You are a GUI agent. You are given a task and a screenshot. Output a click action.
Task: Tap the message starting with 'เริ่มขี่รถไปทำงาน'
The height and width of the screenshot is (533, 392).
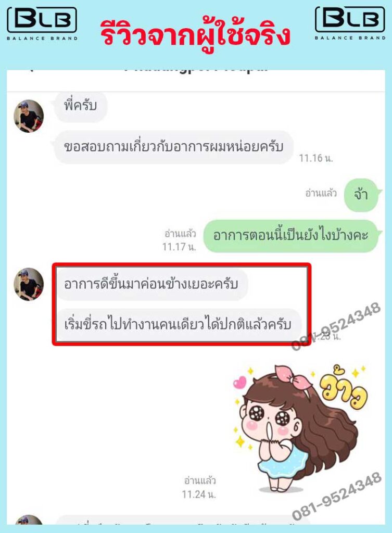pos(178,325)
